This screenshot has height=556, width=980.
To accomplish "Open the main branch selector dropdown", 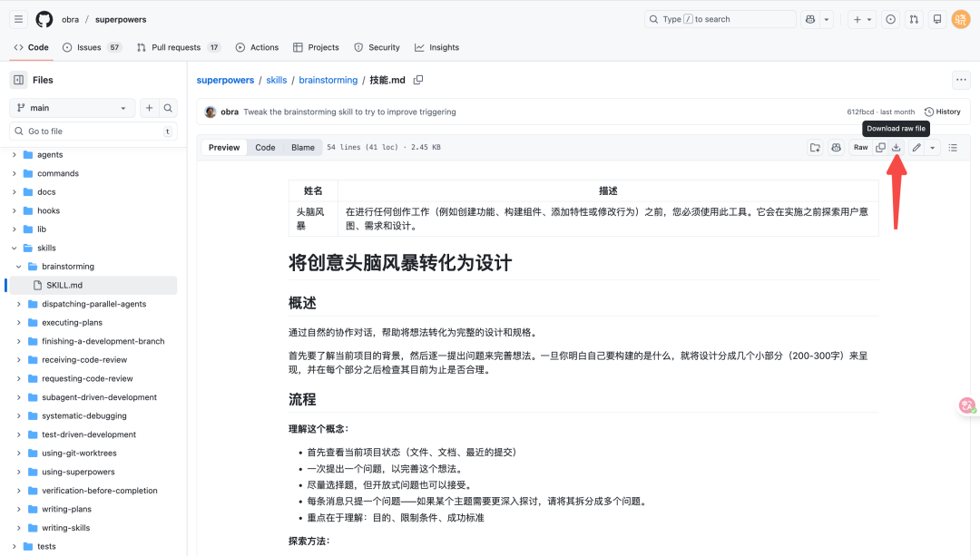I will coord(73,108).
